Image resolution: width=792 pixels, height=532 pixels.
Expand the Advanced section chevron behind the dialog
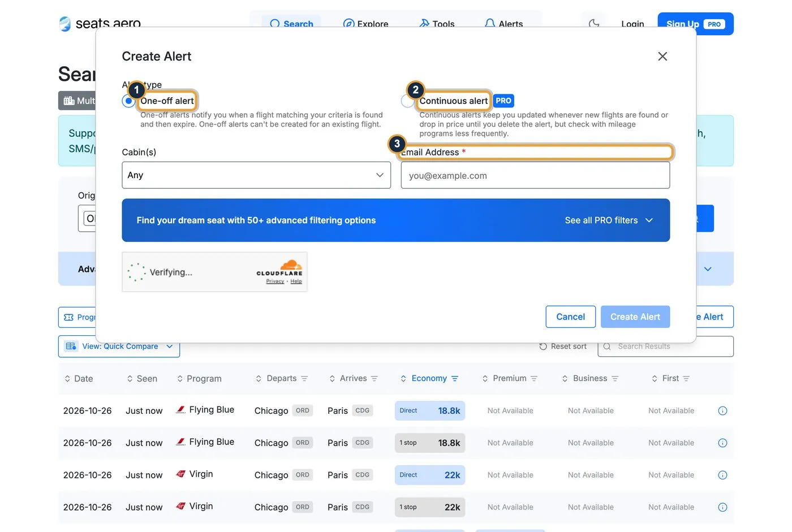[708, 269]
